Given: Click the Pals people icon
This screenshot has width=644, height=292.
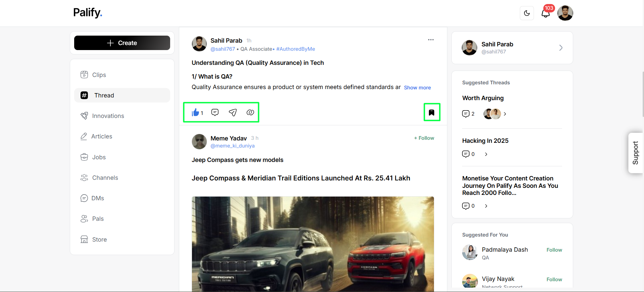Looking at the screenshot, I should [84, 219].
